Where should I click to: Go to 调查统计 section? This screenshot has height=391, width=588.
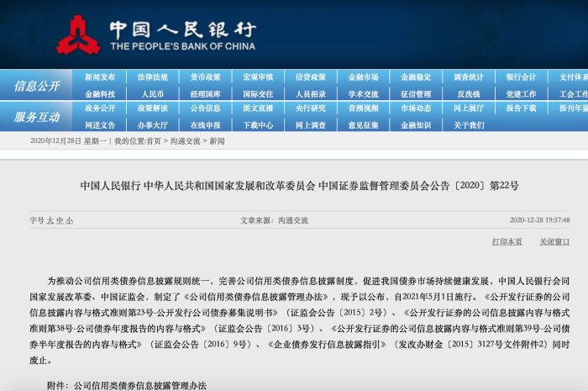tap(469, 77)
